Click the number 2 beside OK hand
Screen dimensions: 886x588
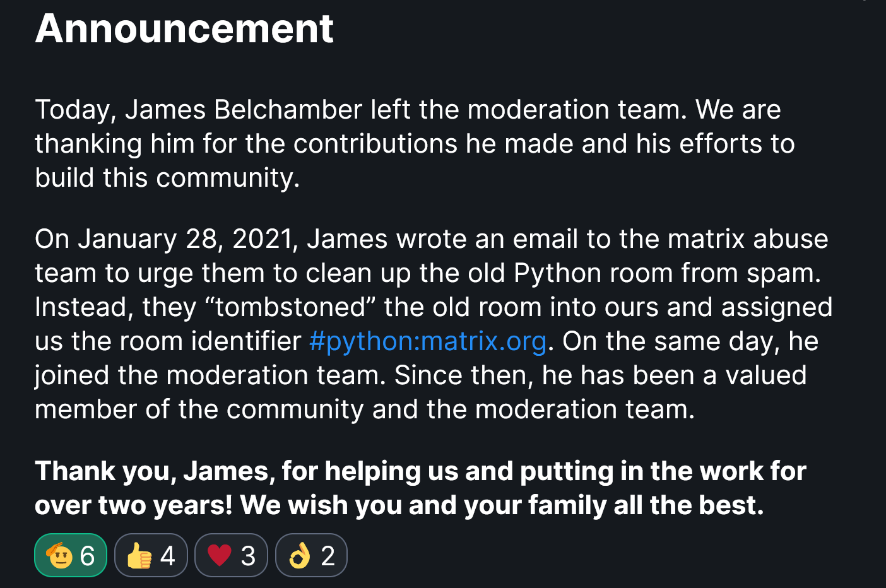click(328, 556)
